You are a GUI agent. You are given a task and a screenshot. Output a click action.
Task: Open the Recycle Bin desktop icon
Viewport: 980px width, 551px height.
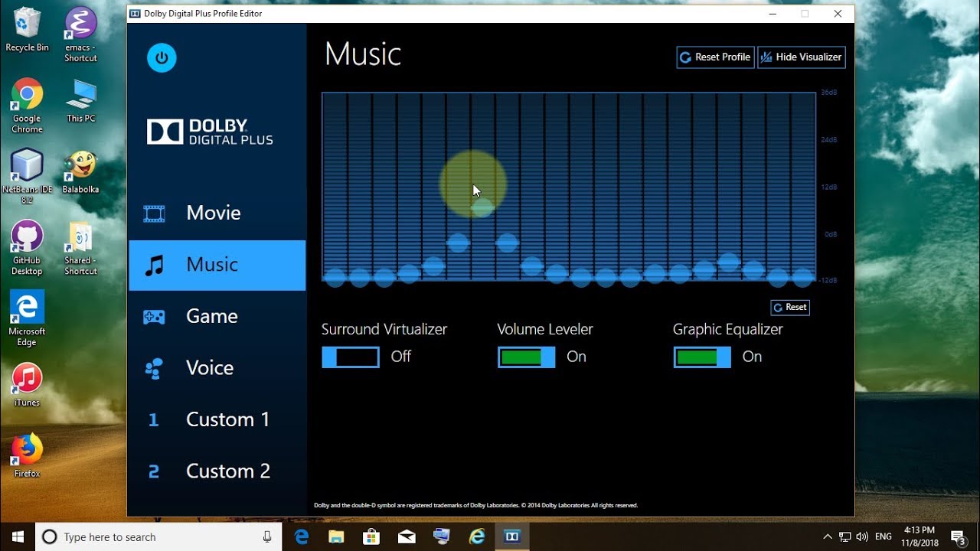pos(27,30)
